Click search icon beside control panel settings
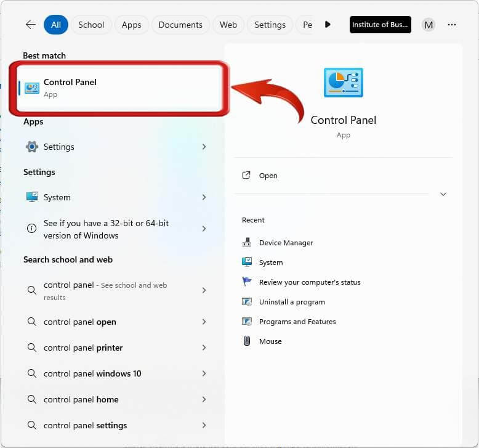479x448 pixels. tap(32, 425)
